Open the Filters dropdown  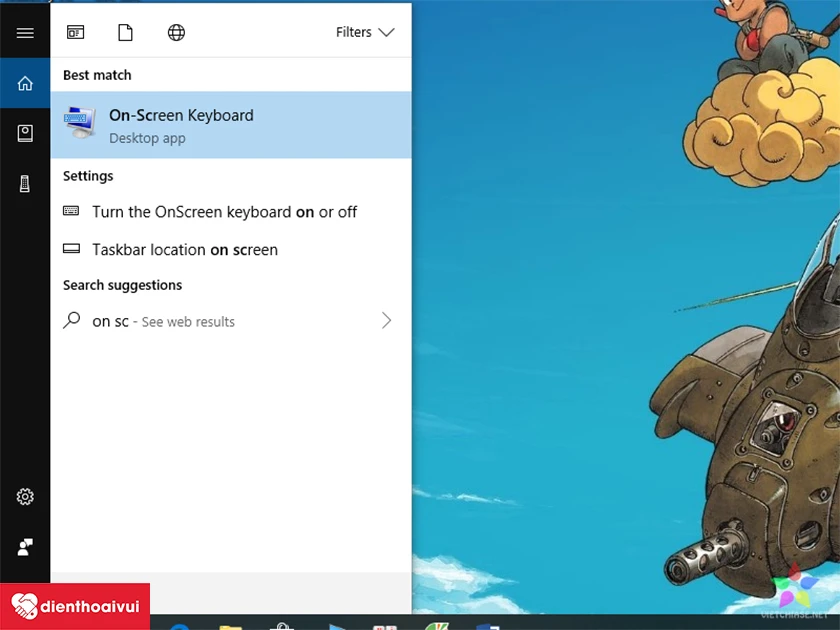[365, 32]
